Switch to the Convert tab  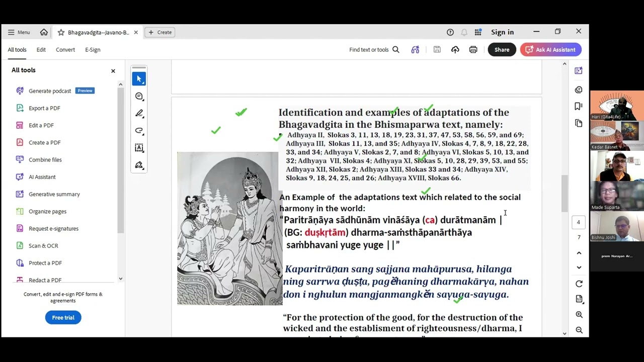tap(65, 50)
